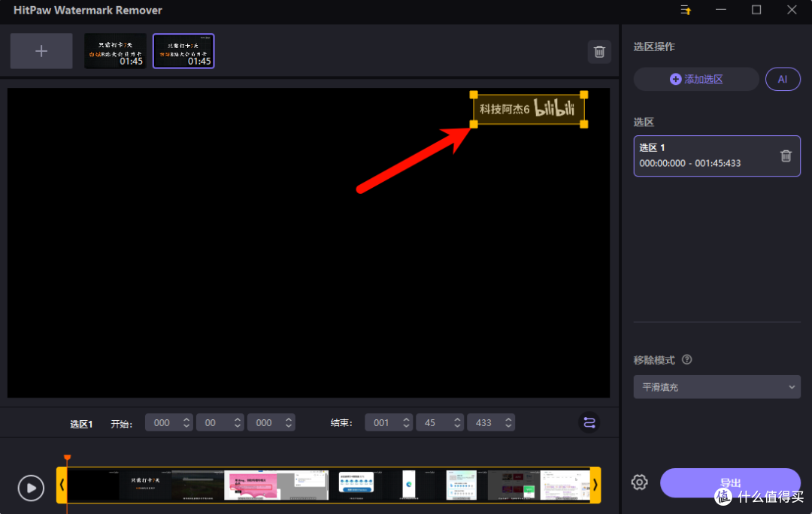This screenshot has width=812, height=514.
Task: Open settings via gear icon
Action: click(x=640, y=482)
